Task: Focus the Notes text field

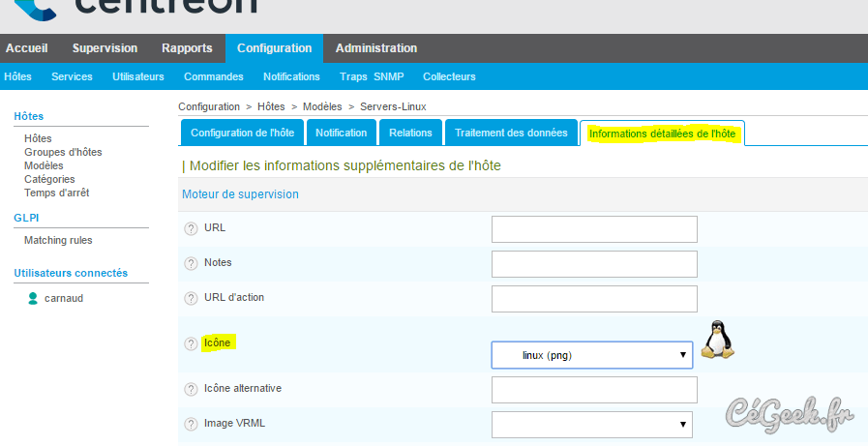Action: coord(594,264)
